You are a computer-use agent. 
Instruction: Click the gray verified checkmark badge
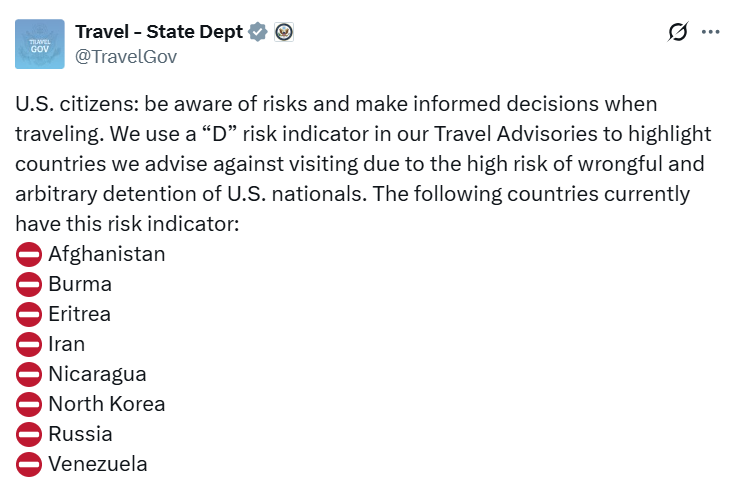(x=258, y=32)
